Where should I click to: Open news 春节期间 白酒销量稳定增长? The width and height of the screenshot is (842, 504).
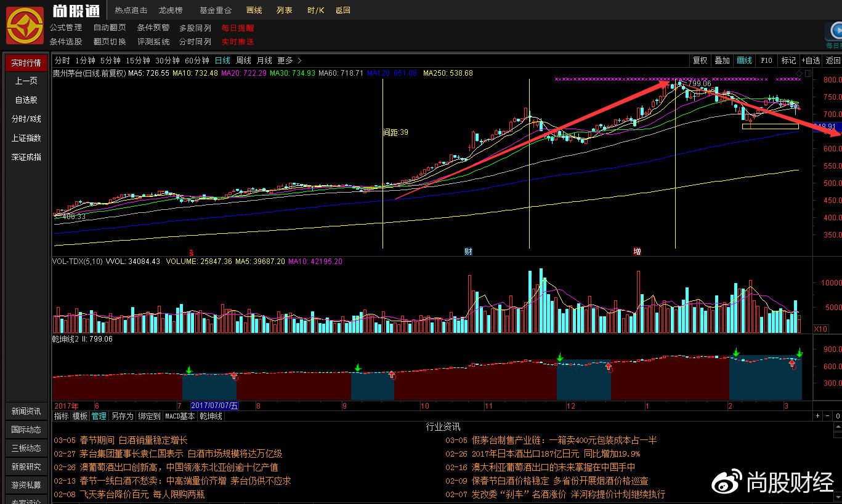click(x=120, y=440)
